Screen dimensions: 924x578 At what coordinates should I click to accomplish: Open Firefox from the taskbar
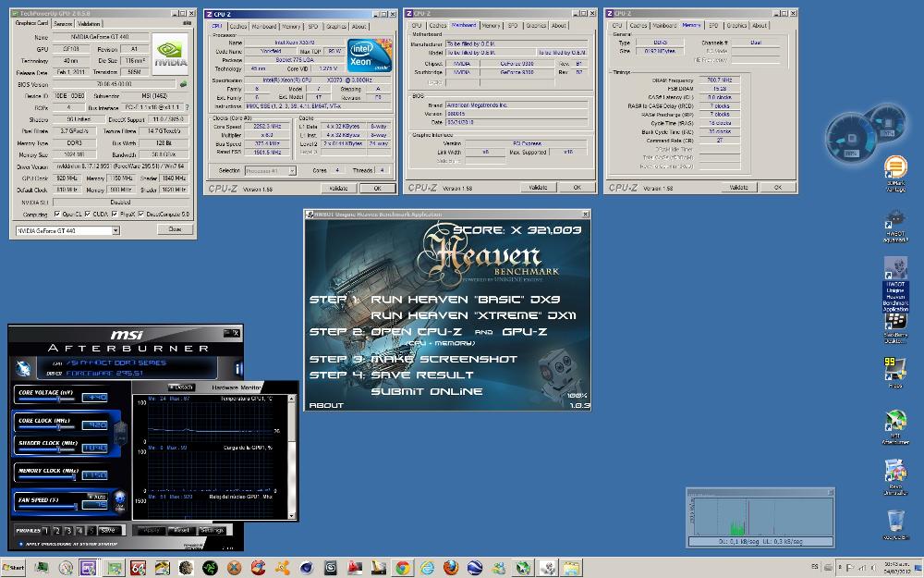tap(451, 568)
